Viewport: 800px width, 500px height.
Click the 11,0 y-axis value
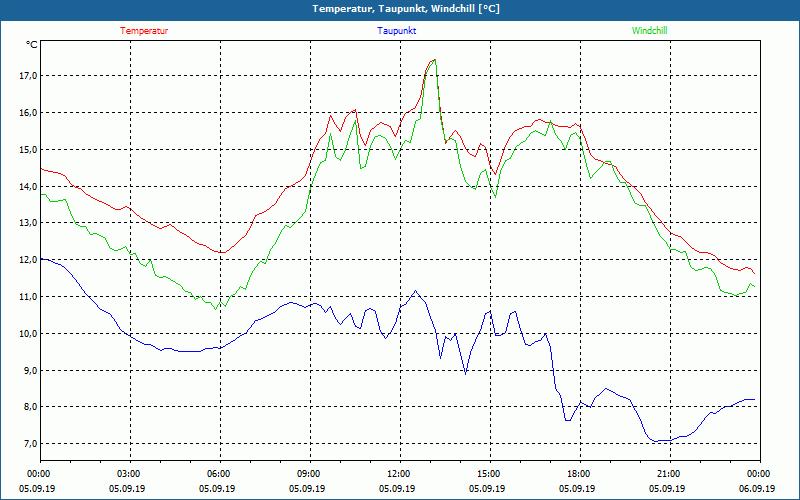29,296
